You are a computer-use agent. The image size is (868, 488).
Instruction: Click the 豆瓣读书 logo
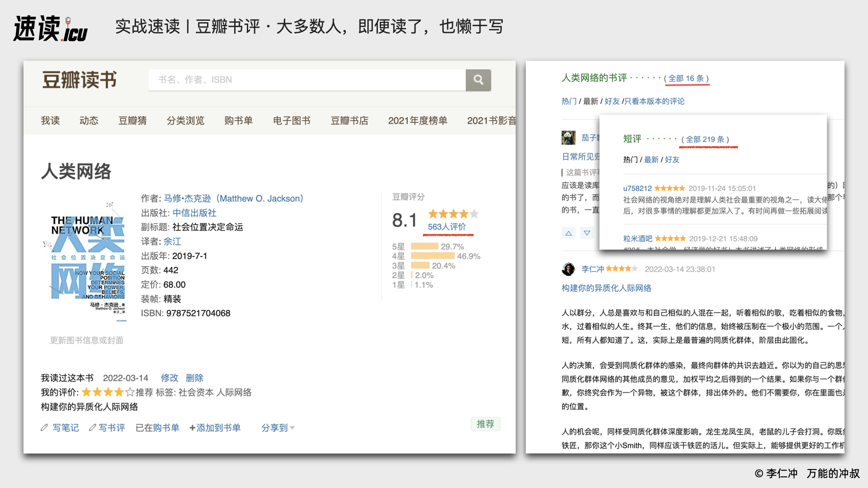coord(80,80)
